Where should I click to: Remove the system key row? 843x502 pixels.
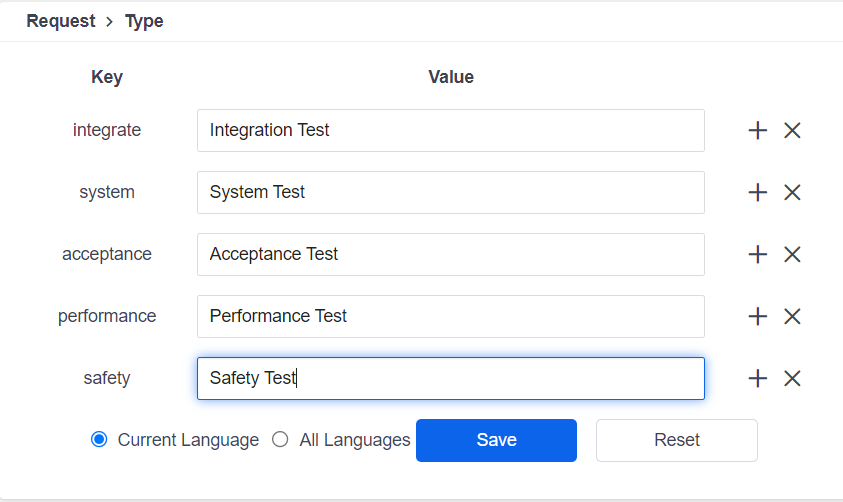(792, 192)
